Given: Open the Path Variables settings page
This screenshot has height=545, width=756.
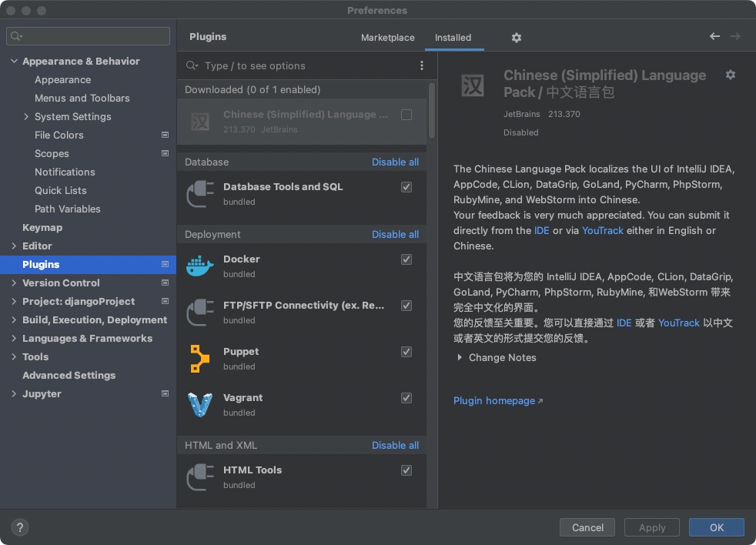Looking at the screenshot, I should coord(68,209).
